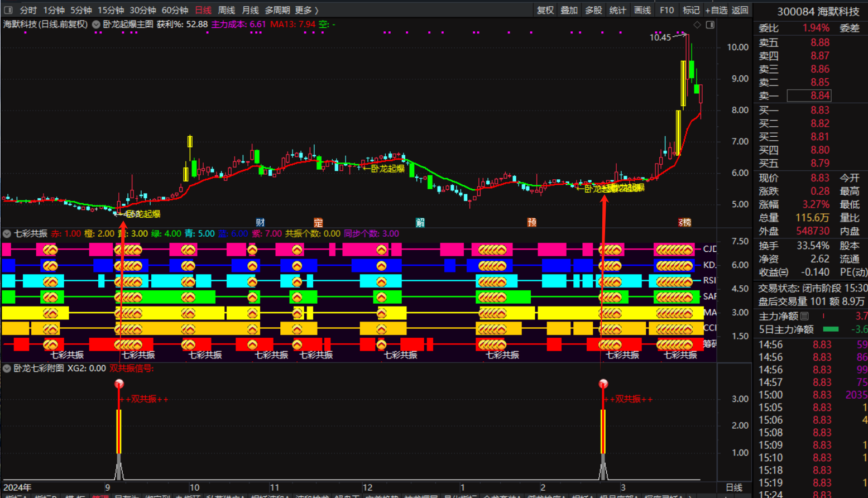
Task: Expand 更多 for more chart periods
Action: [306, 10]
